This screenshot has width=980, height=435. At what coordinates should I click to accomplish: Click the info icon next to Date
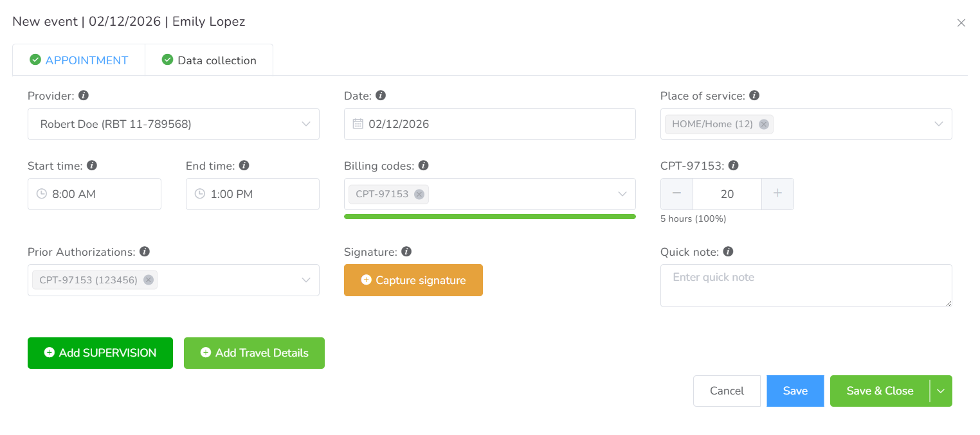[381, 96]
